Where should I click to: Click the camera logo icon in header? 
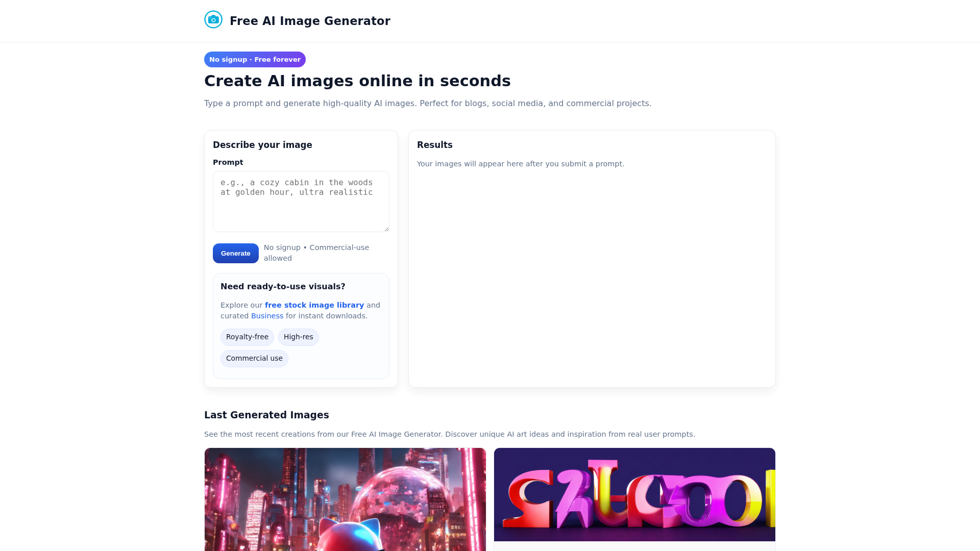(x=213, y=20)
